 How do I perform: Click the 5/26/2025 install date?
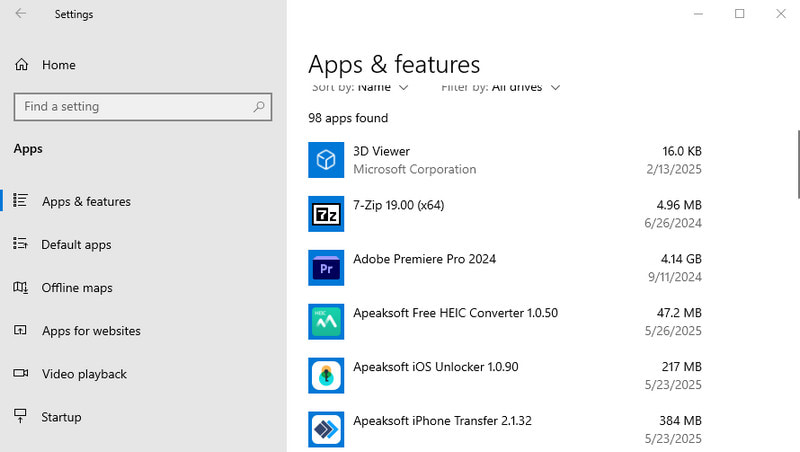pyautogui.click(x=673, y=331)
